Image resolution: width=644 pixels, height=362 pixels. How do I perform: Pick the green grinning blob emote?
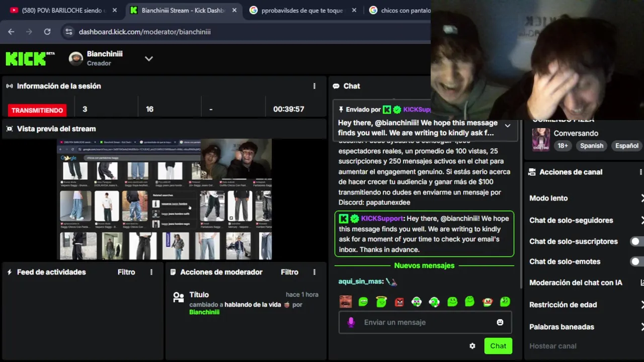[363, 302]
